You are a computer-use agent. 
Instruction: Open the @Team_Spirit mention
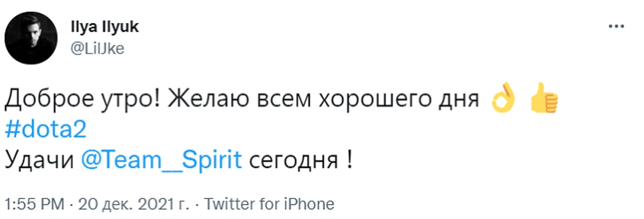pos(162,160)
